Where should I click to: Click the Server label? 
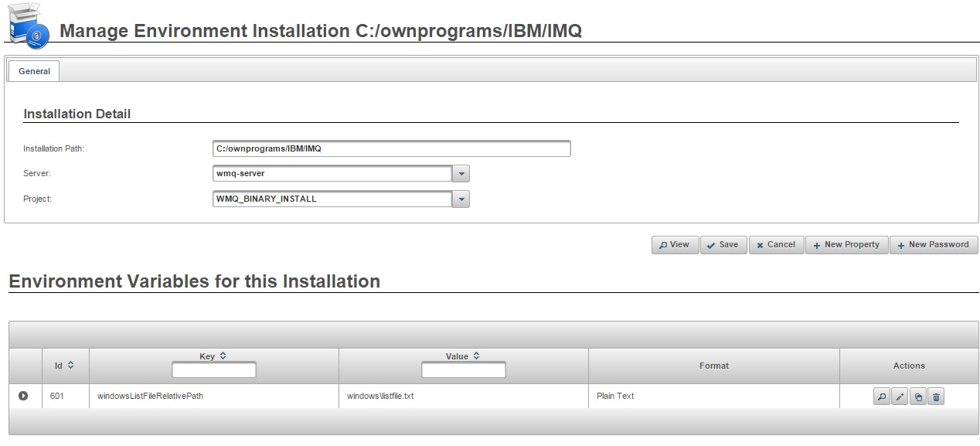[37, 174]
